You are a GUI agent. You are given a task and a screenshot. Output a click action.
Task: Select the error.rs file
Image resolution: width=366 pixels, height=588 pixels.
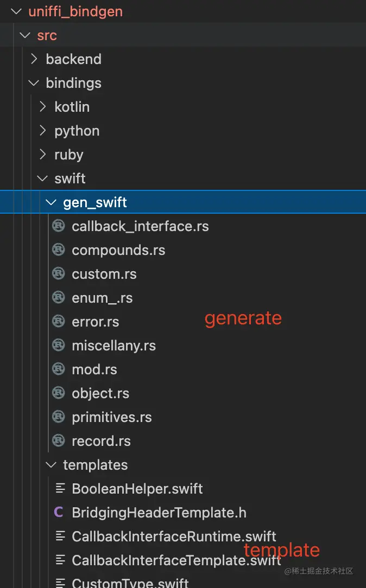[x=96, y=322]
